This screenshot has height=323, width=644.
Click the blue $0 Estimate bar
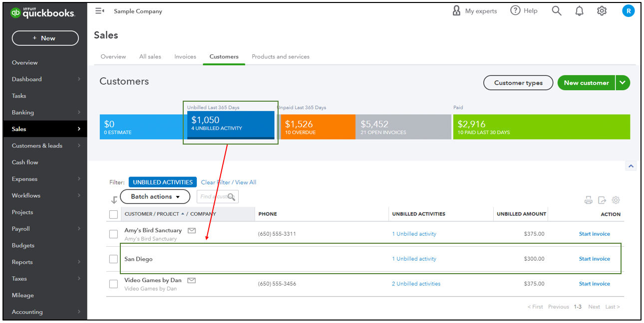coord(143,127)
